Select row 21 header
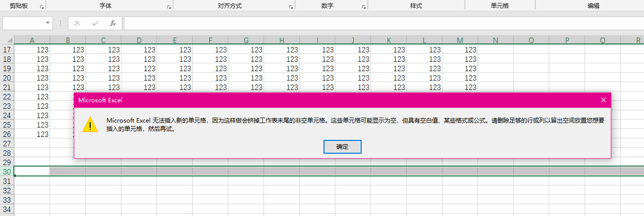644x216 pixels. [x=7, y=87]
